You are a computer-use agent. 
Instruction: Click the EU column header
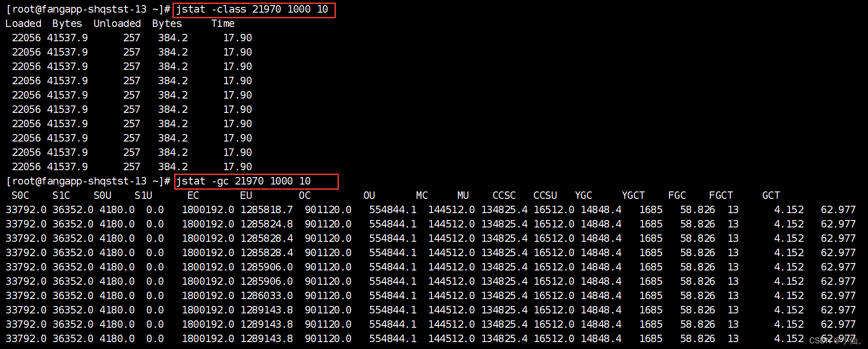[x=246, y=196]
